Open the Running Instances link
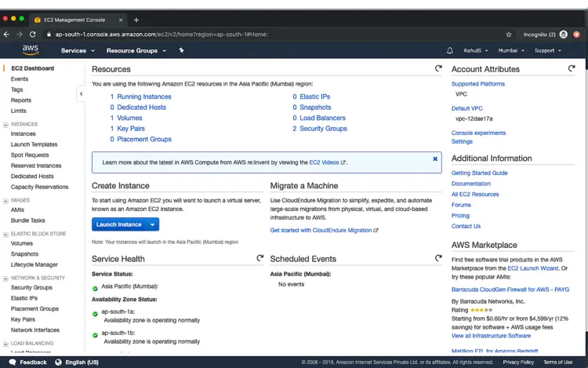588x368 pixels. [144, 97]
